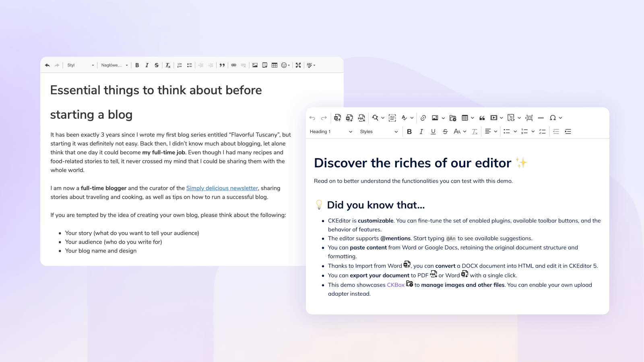The width and height of the screenshot is (644, 362).
Task: Toggle Bold in the right CKEditor toolbar
Action: pos(409,132)
